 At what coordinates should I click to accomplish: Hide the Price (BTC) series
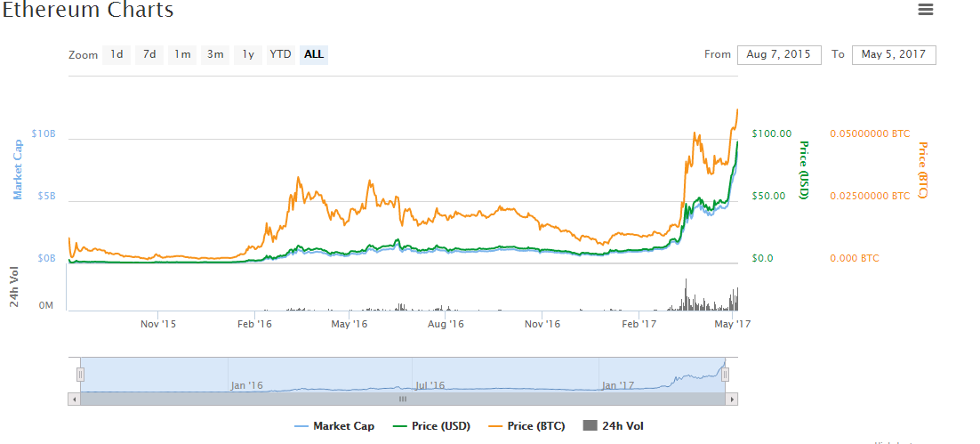[x=527, y=426]
